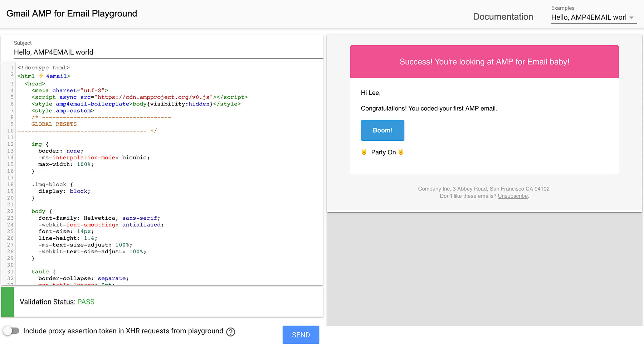Click the Gmail AMP for Email Playground title
The width and height of the screenshot is (644, 353).
coord(72,14)
